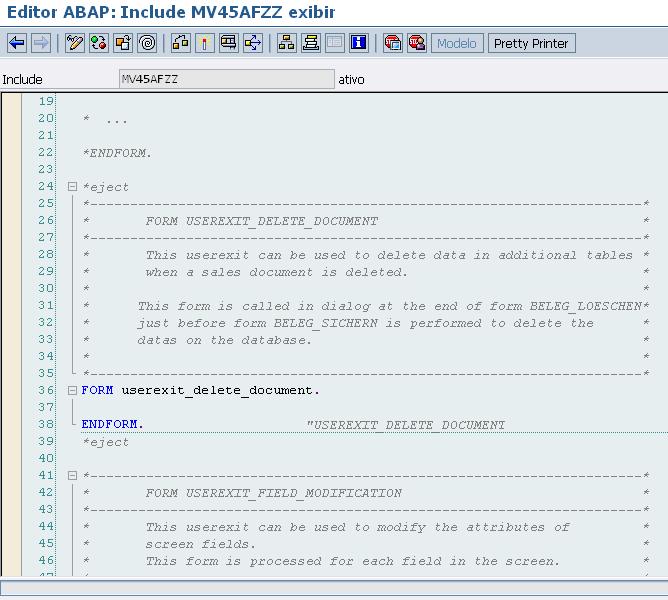The width and height of the screenshot is (668, 600).
Task: Run the syntax Check icon
Action: click(180, 43)
